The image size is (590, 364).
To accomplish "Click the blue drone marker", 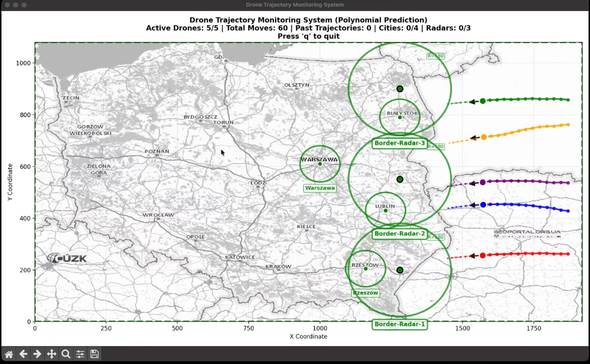I will (483, 205).
